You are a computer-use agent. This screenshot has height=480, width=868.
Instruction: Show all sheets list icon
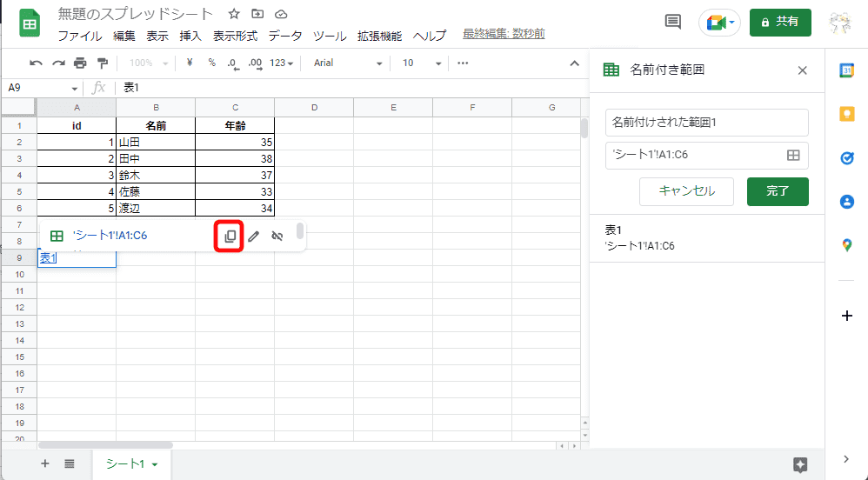click(x=70, y=464)
